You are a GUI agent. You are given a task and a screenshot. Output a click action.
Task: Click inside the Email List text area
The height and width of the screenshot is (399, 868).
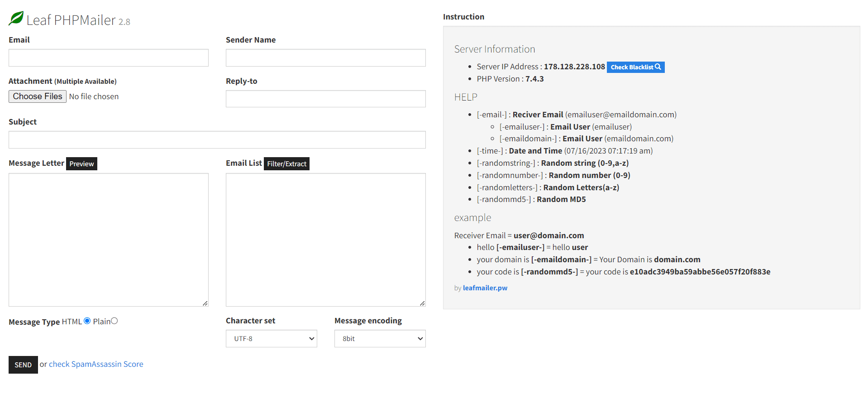(x=326, y=240)
